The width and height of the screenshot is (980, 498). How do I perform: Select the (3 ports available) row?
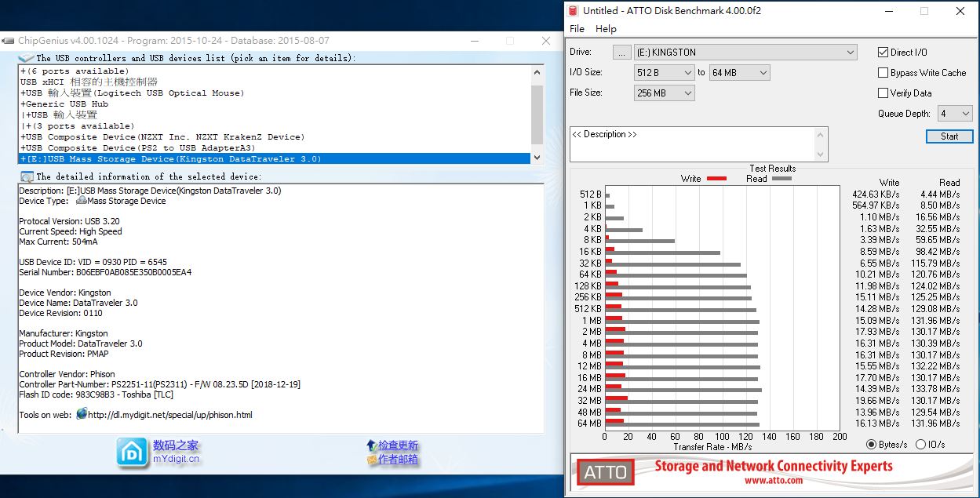coord(275,125)
